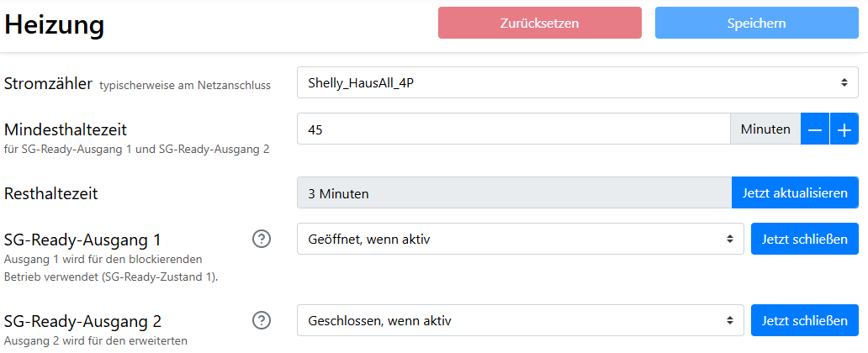
Task: Click the SG-Ready-Ausgang 2 label
Action: pos(82,321)
